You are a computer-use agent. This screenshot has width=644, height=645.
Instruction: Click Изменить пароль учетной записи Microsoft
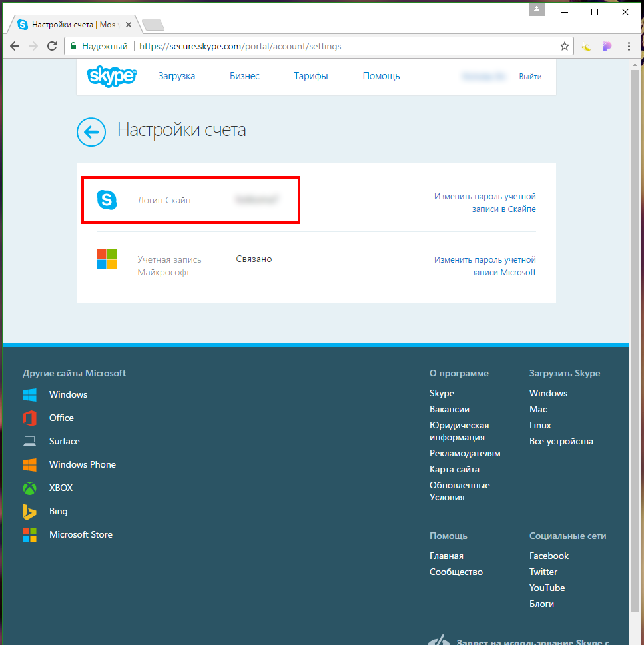pyautogui.click(x=485, y=266)
